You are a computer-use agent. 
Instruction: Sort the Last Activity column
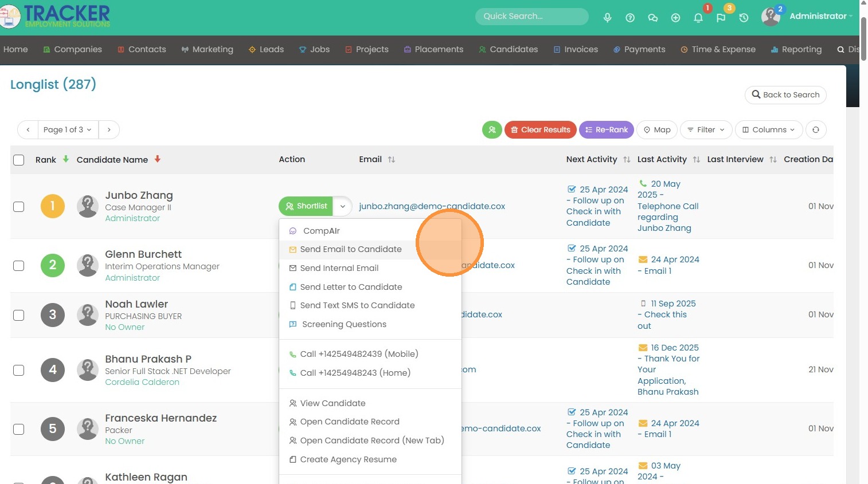point(697,160)
